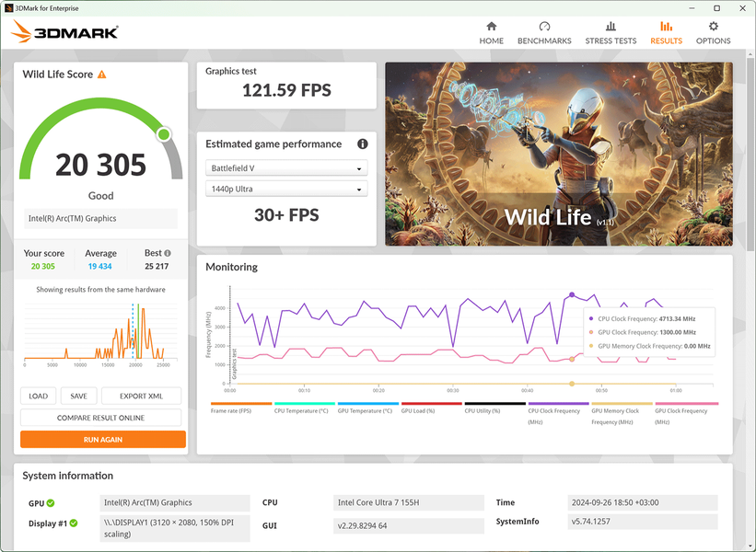Click the GPU green check icon
756x552 pixels.
[51, 503]
